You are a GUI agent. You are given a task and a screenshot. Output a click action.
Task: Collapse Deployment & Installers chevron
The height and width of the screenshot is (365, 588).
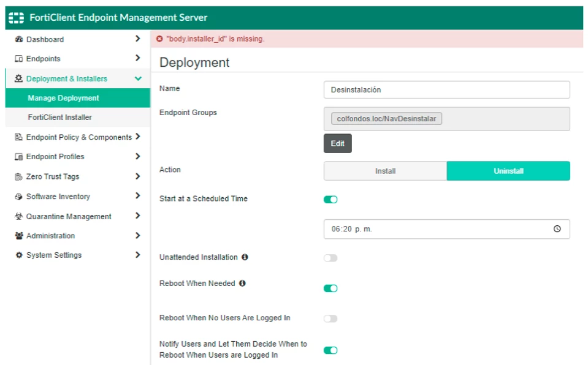point(138,78)
